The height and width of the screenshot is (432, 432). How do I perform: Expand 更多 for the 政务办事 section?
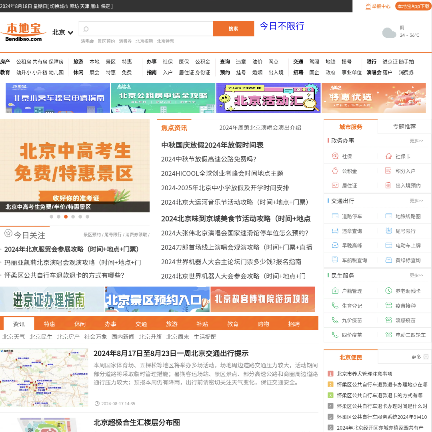click(416, 141)
